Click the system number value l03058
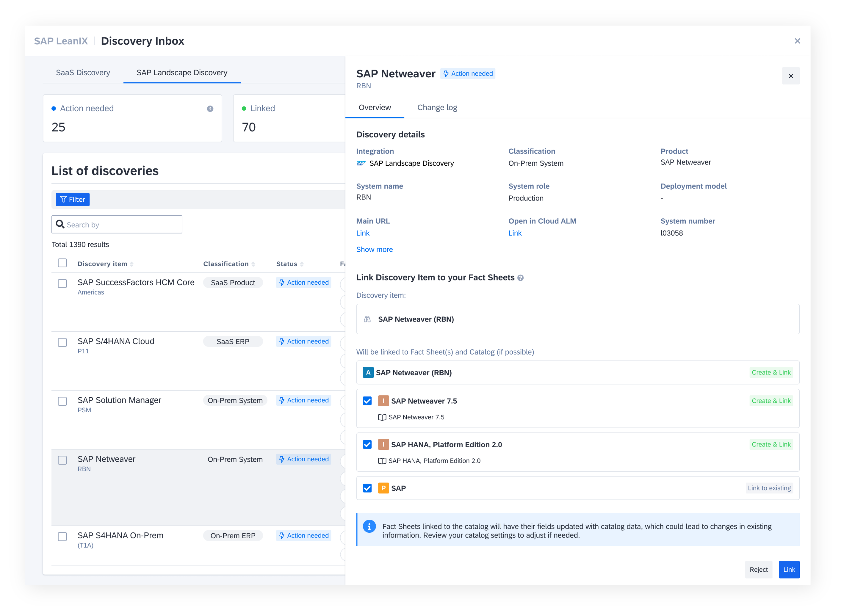The image size is (841, 616). (x=671, y=233)
